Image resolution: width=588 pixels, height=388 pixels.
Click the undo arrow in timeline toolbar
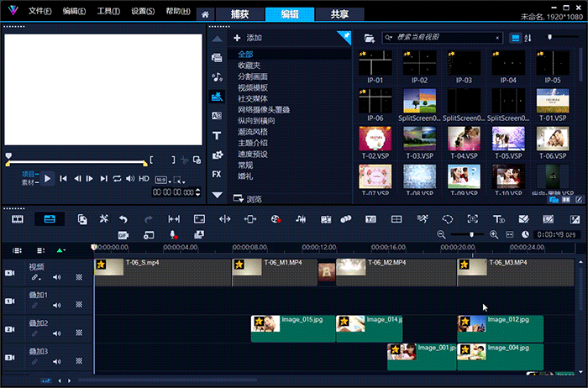(124, 218)
